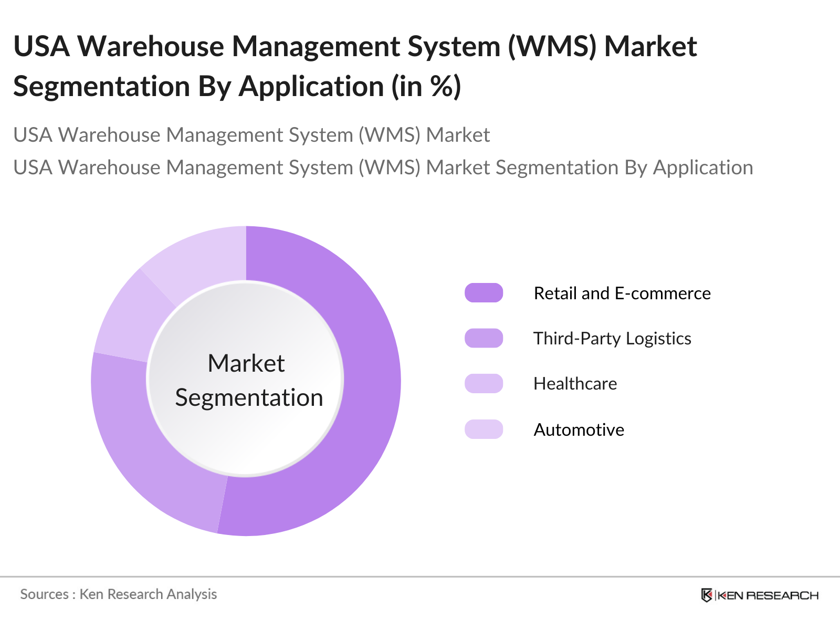Image resolution: width=840 pixels, height=630 pixels.
Task: Click the Automotive legend color swatch
Action: point(484,429)
